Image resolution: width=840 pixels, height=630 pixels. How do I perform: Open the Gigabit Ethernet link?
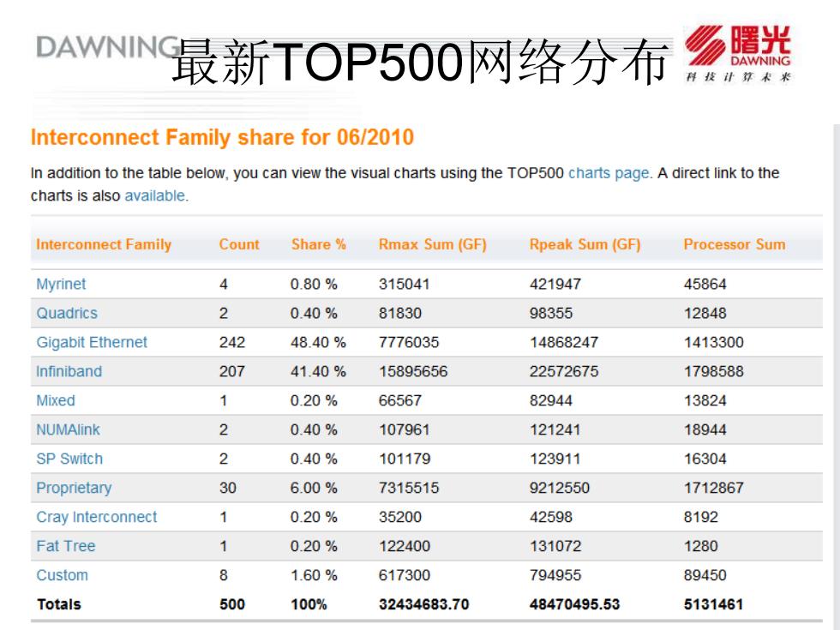coord(92,343)
